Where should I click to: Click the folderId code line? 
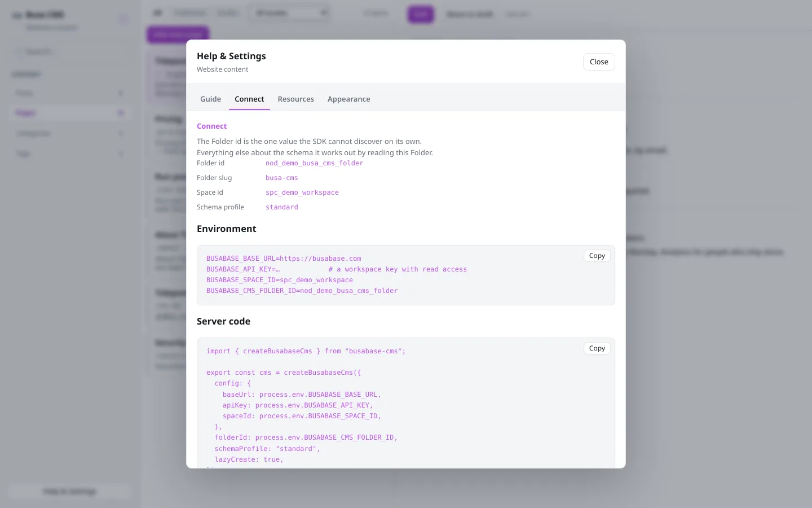pos(306,437)
